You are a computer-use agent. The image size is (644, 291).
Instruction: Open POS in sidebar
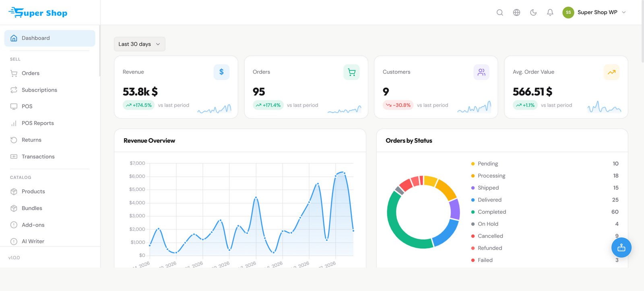click(x=50, y=107)
